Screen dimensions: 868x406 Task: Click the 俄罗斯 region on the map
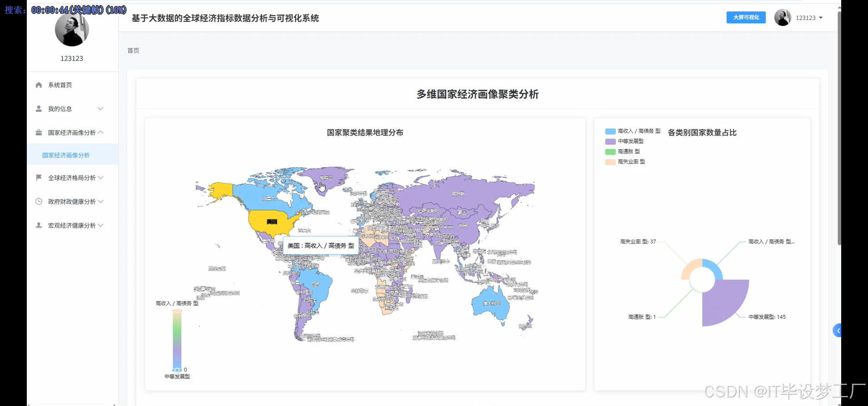[458, 193]
